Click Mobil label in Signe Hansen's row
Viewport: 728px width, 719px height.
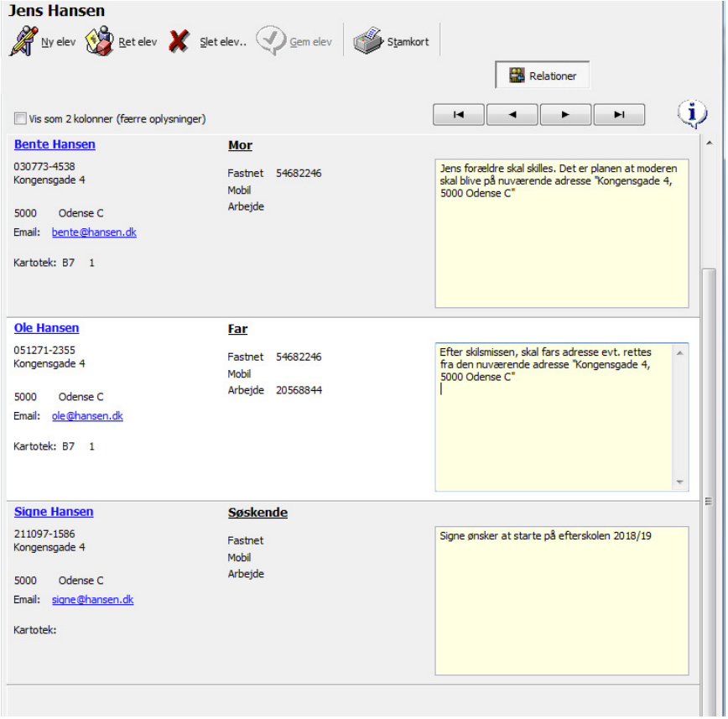239,557
